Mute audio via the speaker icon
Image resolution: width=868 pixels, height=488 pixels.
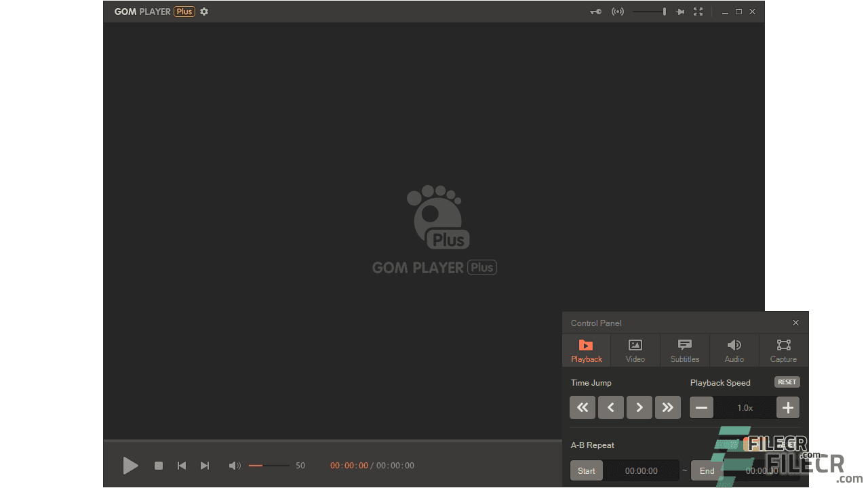pos(235,466)
